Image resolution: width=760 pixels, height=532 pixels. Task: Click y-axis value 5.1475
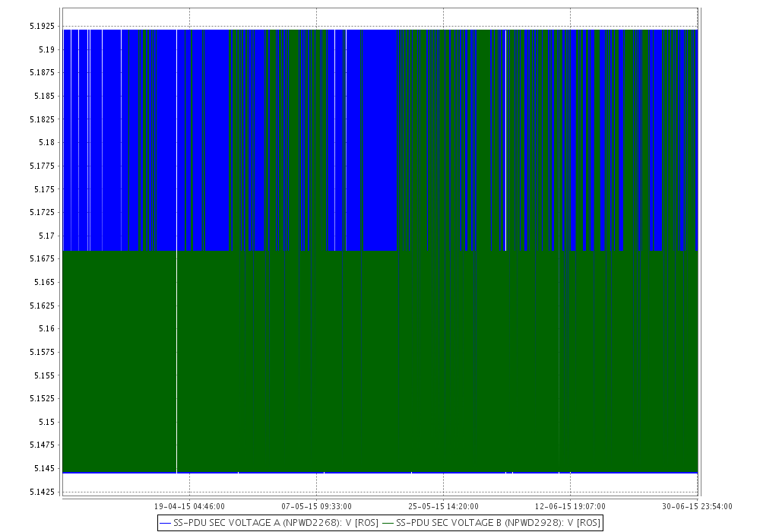coord(42,445)
